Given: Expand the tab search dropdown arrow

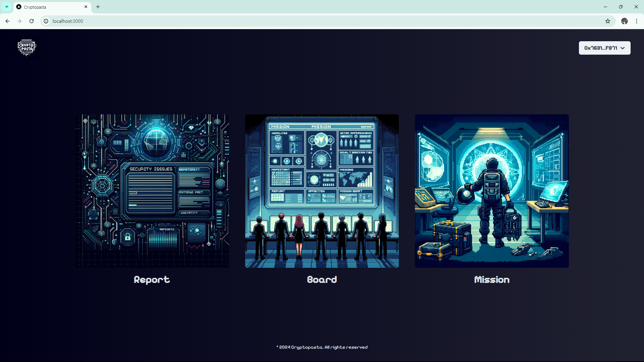Looking at the screenshot, I should (x=7, y=7).
